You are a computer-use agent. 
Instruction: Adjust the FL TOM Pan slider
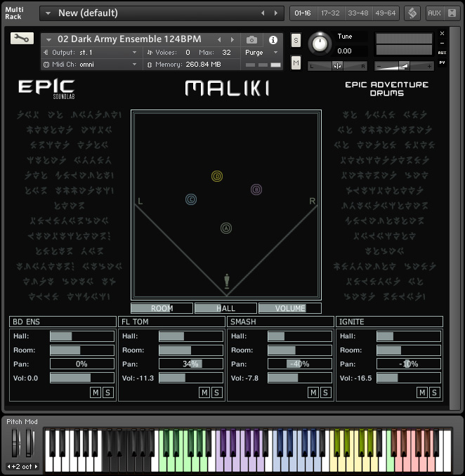point(191,364)
